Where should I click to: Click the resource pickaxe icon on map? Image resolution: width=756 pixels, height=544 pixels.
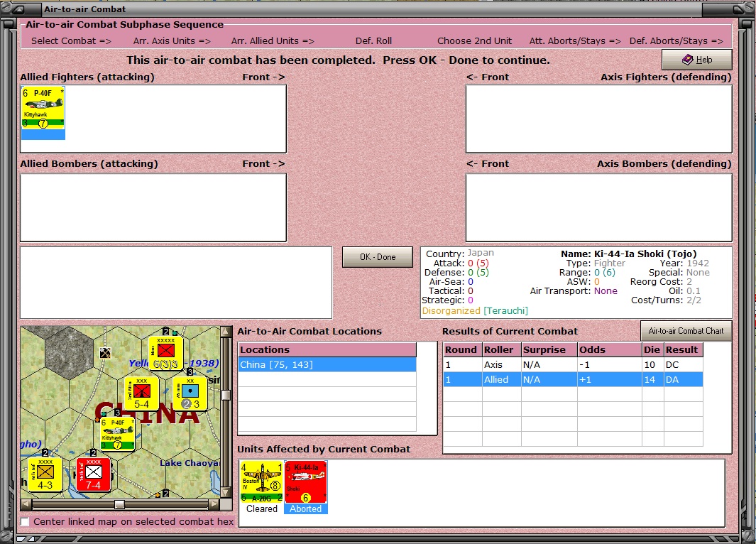click(x=104, y=353)
